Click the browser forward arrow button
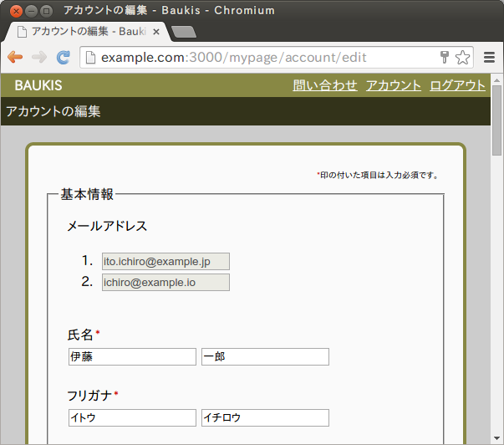The image size is (504, 445). click(x=38, y=57)
